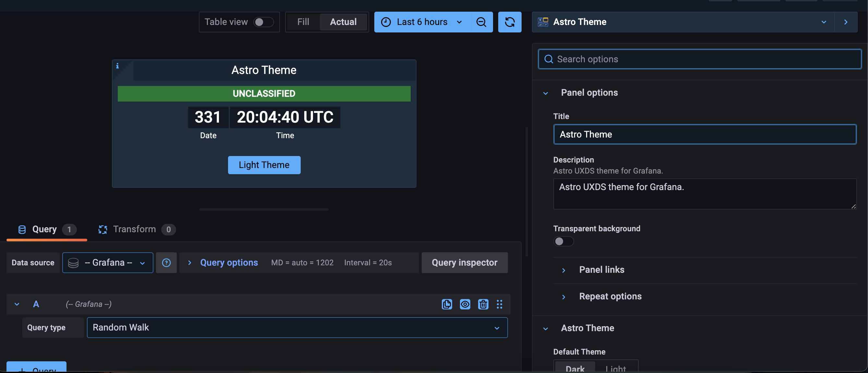Click the description textarea resize grip
The width and height of the screenshot is (868, 373).
coord(853,206)
